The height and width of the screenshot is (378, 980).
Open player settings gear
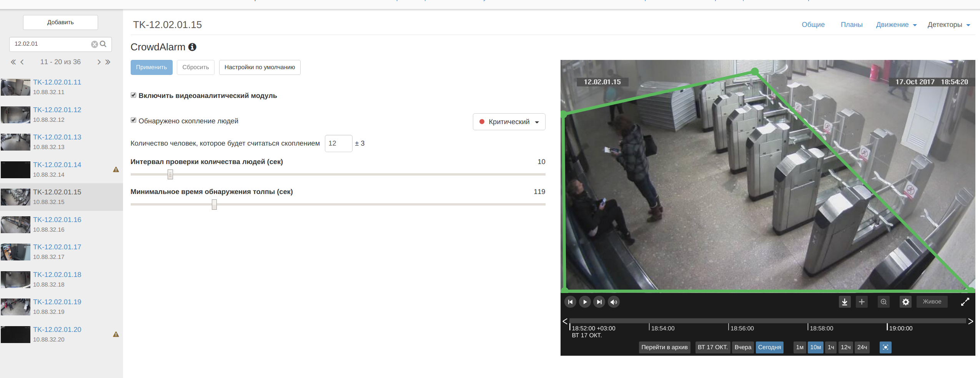click(x=906, y=302)
